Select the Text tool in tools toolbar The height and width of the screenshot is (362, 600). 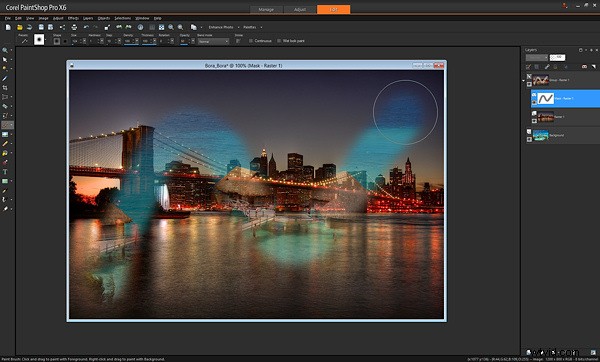[x=5, y=172]
